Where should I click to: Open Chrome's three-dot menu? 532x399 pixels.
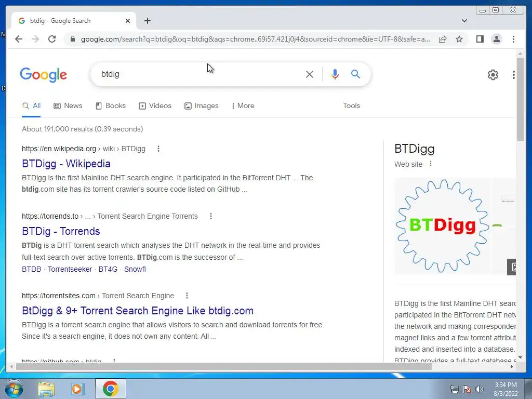pos(513,39)
